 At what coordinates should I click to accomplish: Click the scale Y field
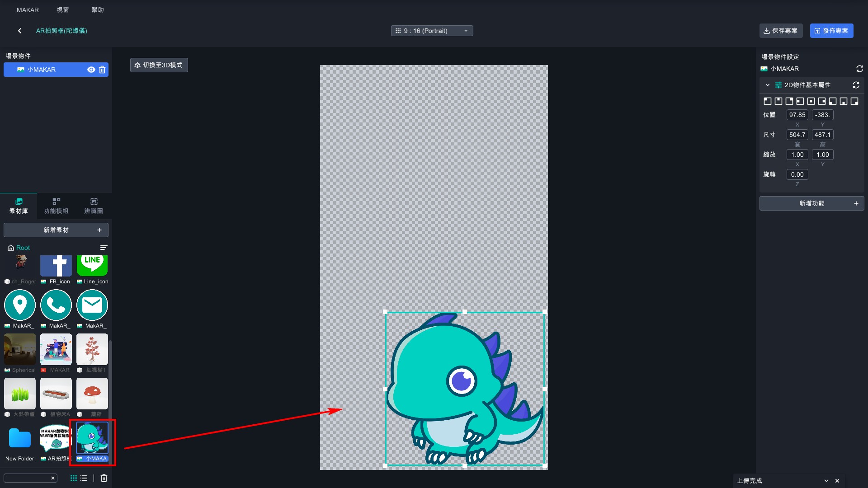tap(822, 155)
